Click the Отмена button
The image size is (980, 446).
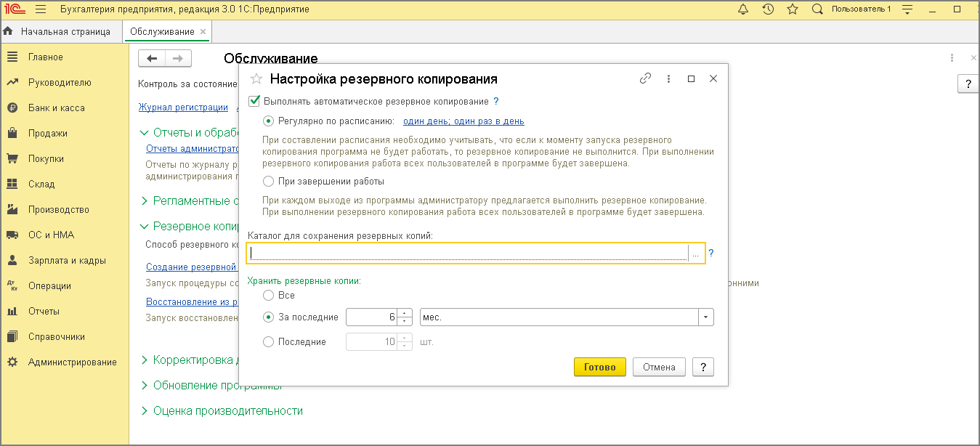659,367
